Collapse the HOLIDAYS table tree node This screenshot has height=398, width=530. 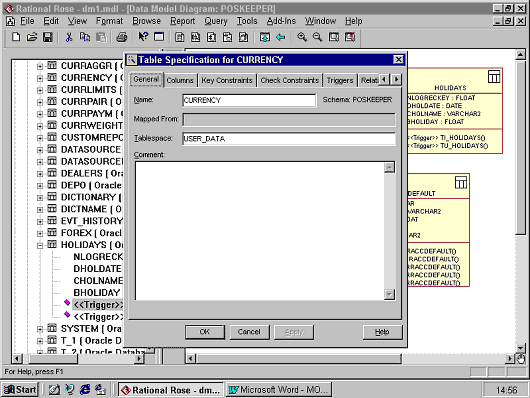click(40, 245)
